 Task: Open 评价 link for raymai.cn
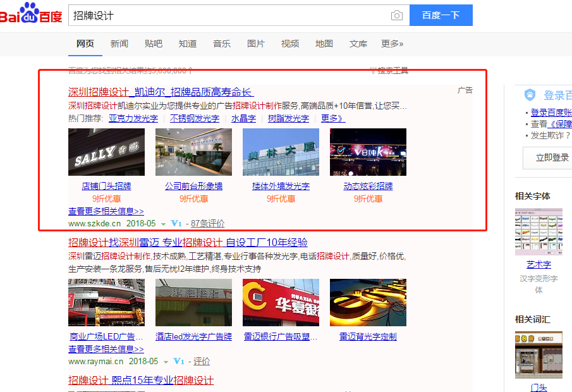(202, 362)
